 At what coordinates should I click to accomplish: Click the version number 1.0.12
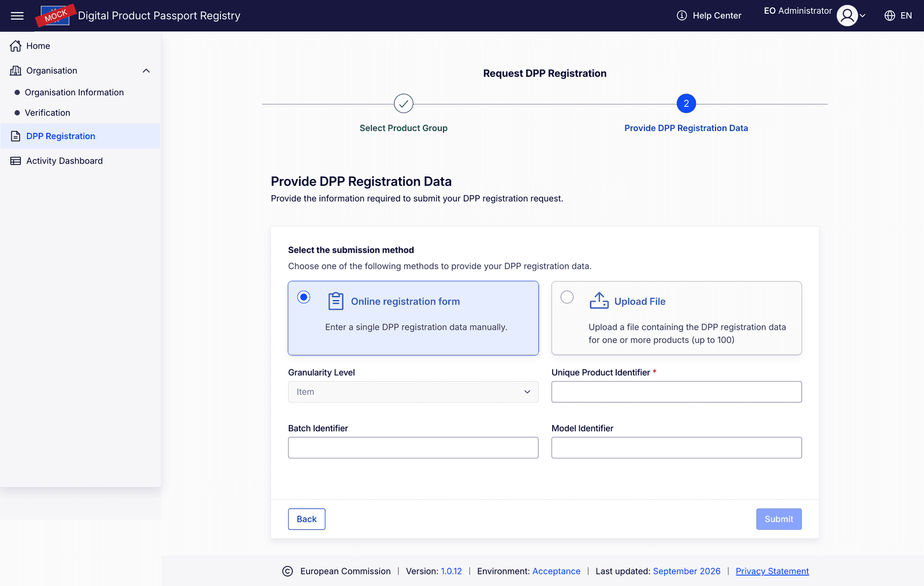coord(452,572)
